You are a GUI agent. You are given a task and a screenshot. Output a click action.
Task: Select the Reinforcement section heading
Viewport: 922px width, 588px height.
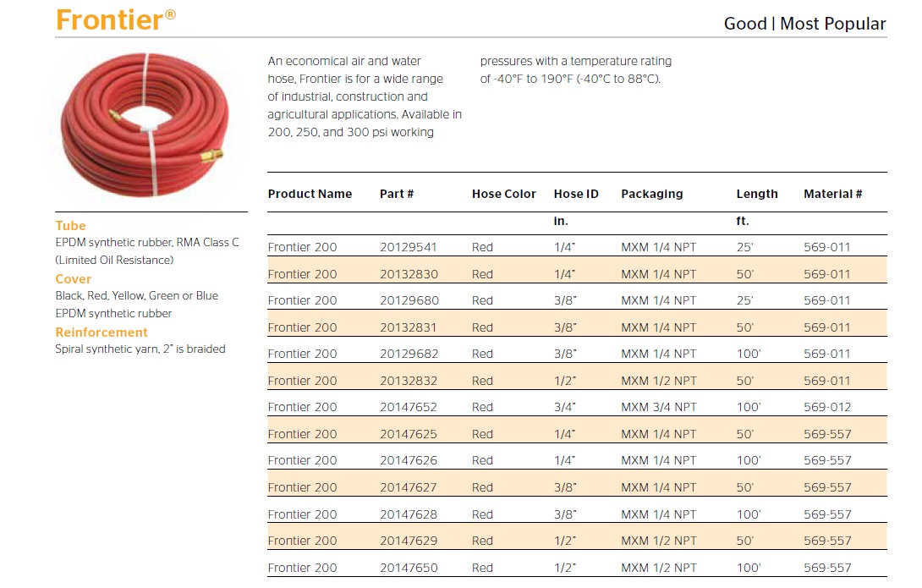point(102,332)
